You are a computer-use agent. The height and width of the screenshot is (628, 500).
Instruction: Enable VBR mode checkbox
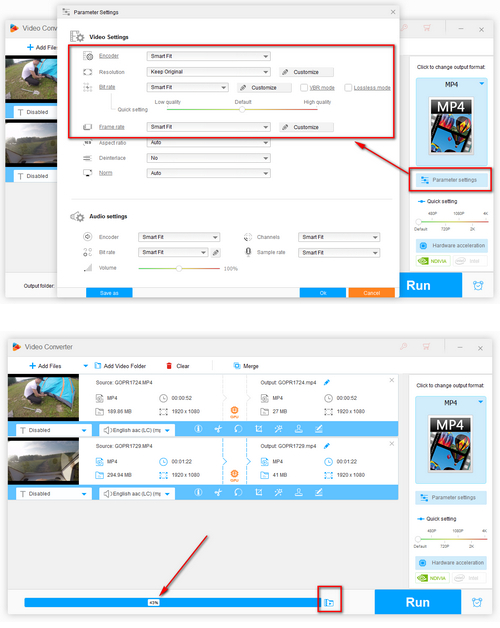click(304, 87)
